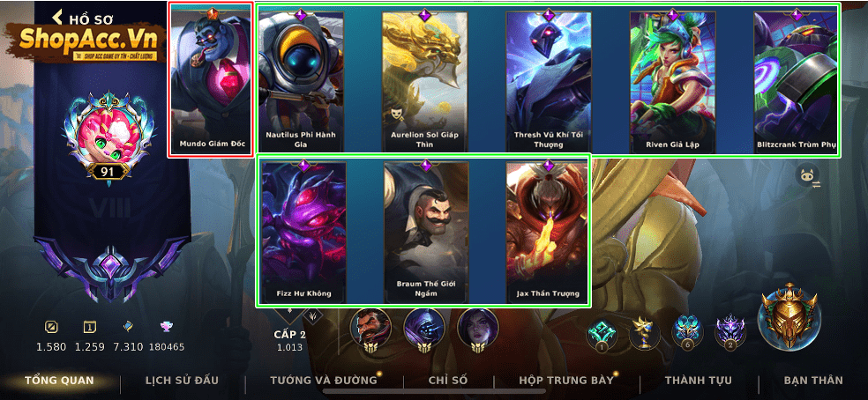The height and width of the screenshot is (400, 868).
Task: Go to the Thành Tựu tab
Action: pos(698,381)
